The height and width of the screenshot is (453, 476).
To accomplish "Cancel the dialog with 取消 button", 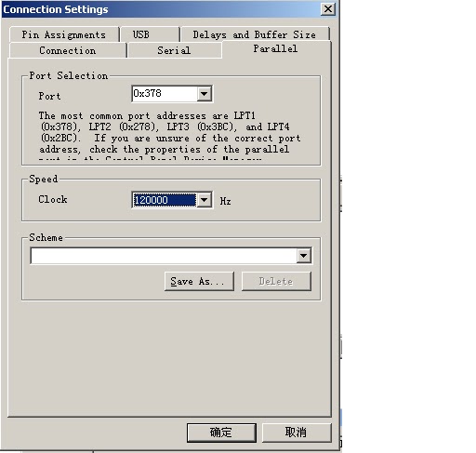I will click(297, 433).
